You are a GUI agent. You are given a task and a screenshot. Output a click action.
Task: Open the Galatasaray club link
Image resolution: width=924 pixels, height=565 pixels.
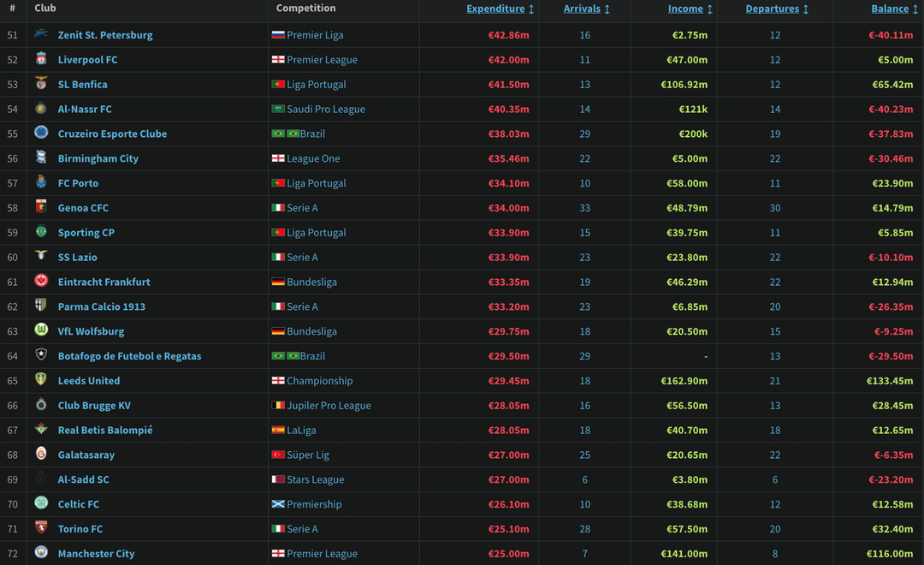(86, 456)
